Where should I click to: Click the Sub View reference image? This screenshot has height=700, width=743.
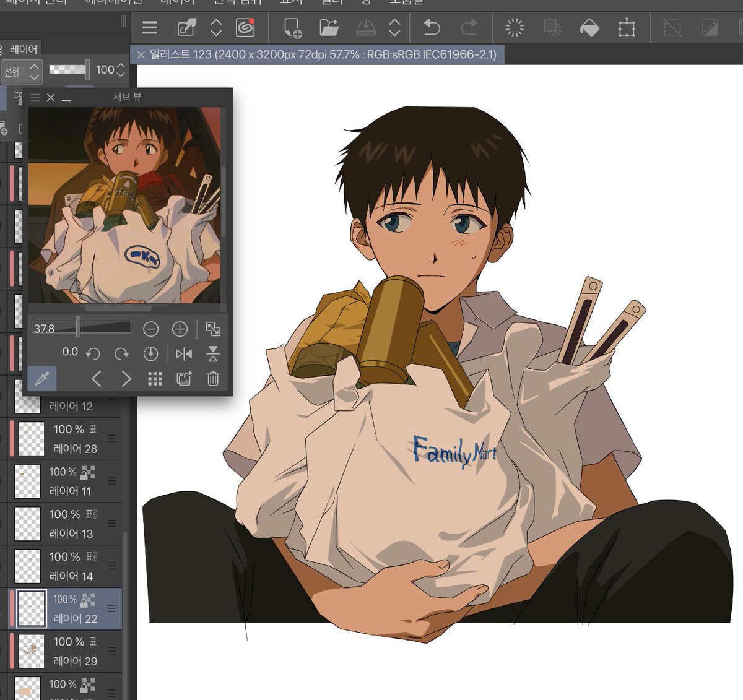pos(124,205)
